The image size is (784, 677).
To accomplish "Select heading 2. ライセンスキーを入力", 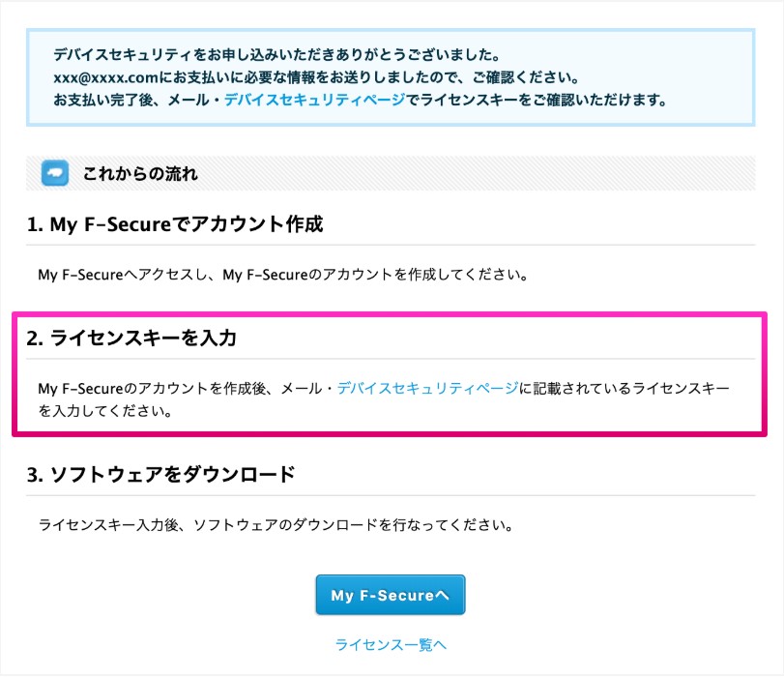I will pyautogui.click(x=131, y=338).
